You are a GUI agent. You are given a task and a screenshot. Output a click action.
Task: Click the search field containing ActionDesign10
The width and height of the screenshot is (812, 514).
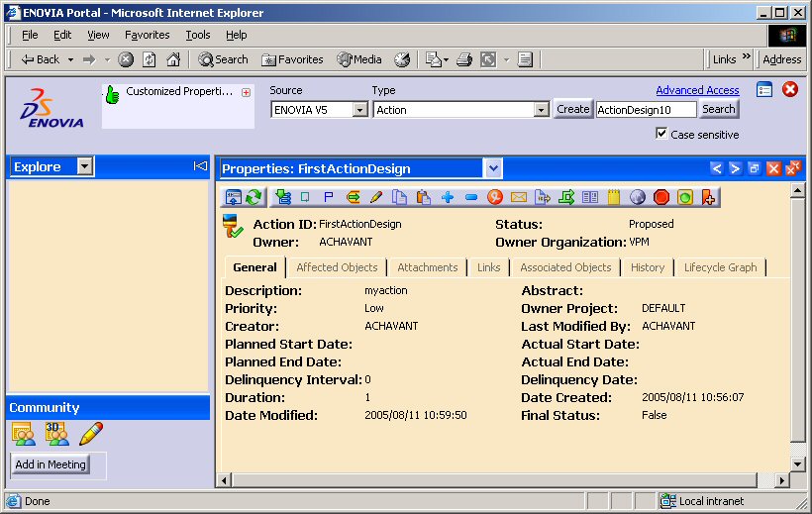[x=646, y=110]
